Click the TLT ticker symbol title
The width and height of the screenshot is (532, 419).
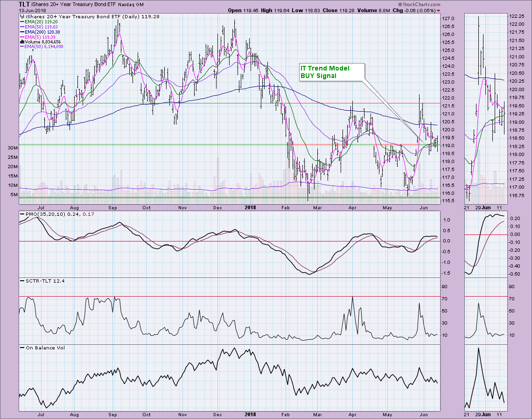click(x=24, y=4)
